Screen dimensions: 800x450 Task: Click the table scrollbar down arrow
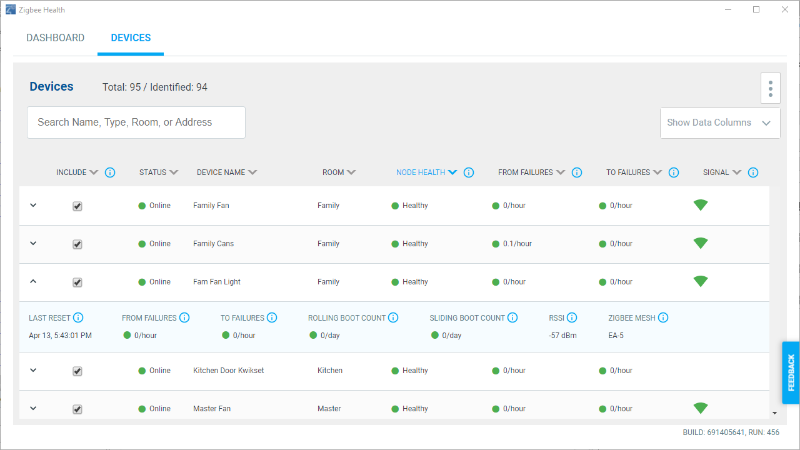point(774,413)
